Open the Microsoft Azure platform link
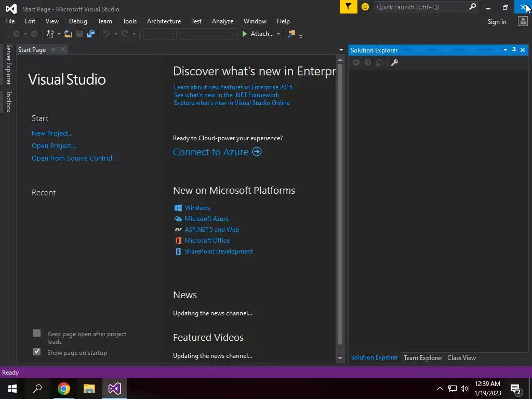This screenshot has height=399, width=532. click(207, 219)
